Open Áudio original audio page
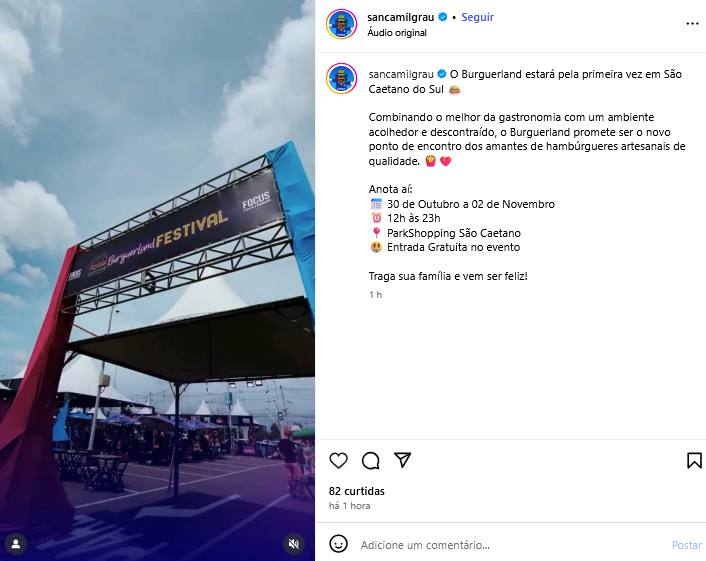The image size is (706, 561). pos(397,33)
